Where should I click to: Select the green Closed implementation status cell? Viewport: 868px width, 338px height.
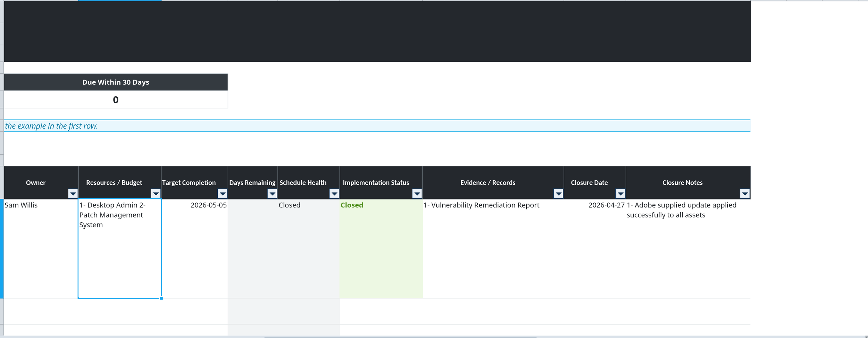381,248
